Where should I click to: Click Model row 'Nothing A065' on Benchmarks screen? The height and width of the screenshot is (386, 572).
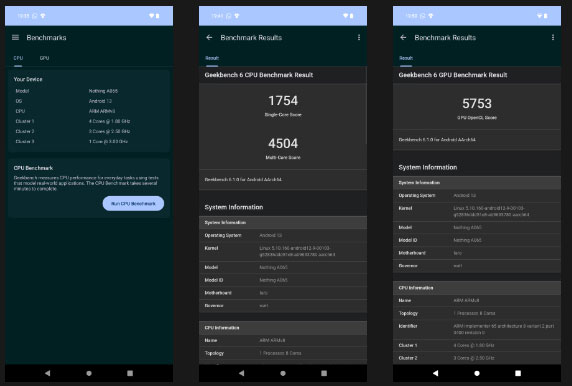89,91
